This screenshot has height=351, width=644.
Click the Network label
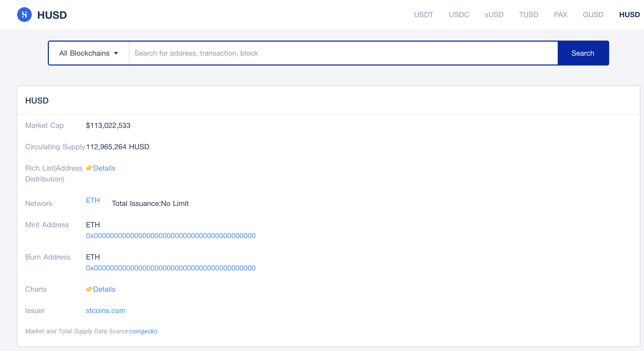(x=39, y=204)
